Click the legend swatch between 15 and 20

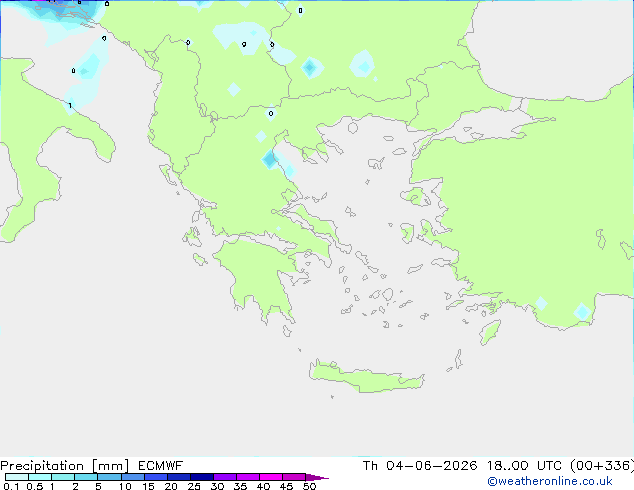pyautogui.click(x=156, y=477)
